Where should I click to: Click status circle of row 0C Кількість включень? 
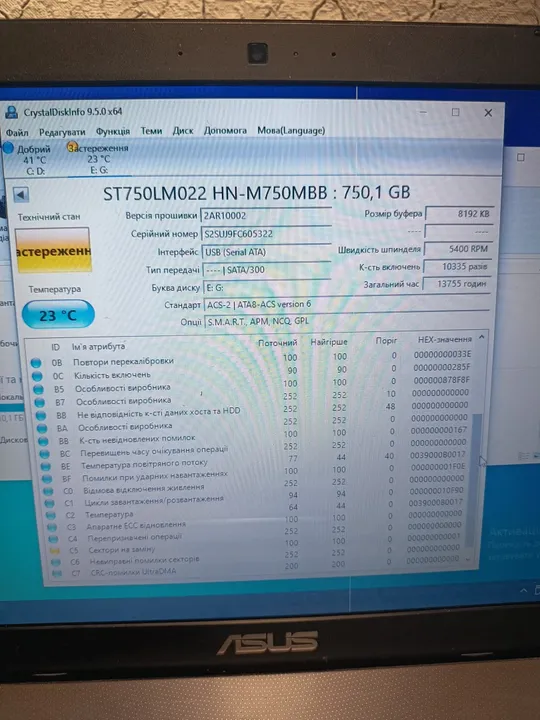pyautogui.click(x=37, y=376)
